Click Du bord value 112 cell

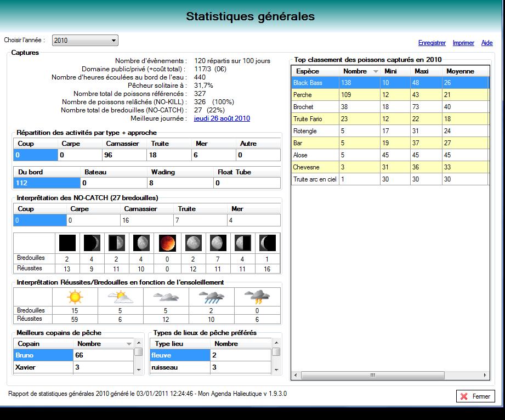pos(47,183)
